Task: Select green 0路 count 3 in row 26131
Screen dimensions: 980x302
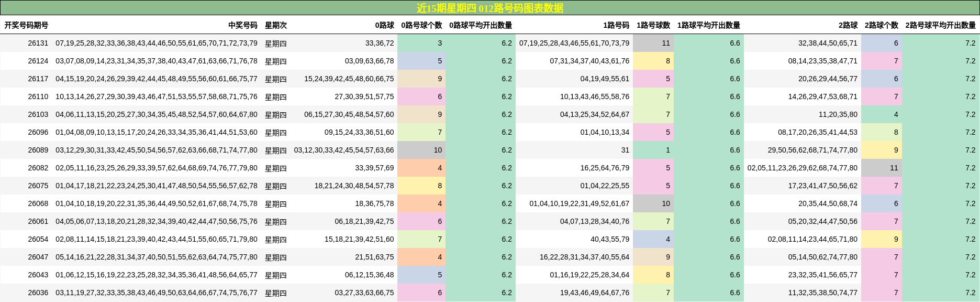Action: click(x=421, y=43)
